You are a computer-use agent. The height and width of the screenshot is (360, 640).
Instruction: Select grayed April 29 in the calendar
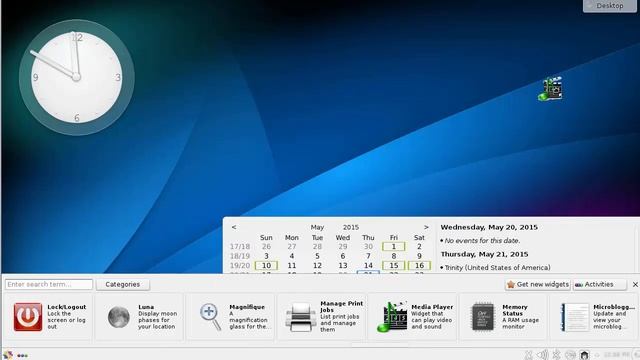(342, 247)
